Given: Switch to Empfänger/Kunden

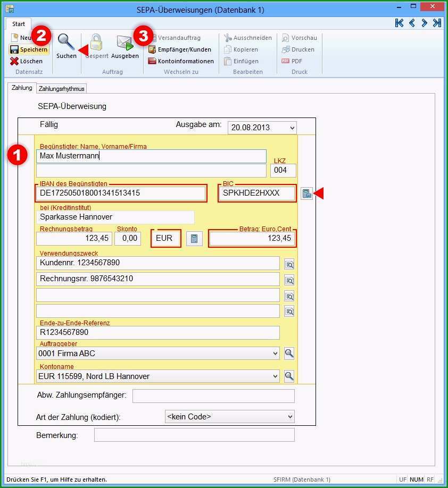Looking at the screenshot, I should 180,49.
